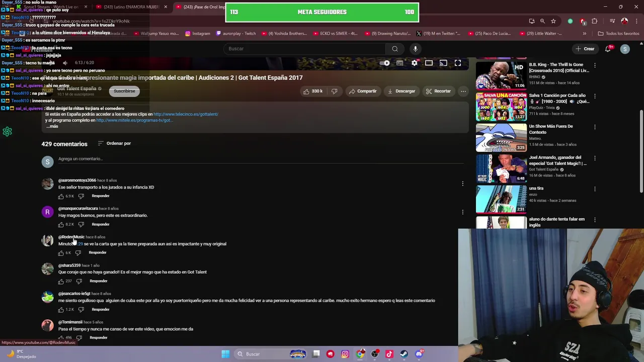Bookmark page with star icon
Viewport: 644px width, 362px height.
(553, 21)
